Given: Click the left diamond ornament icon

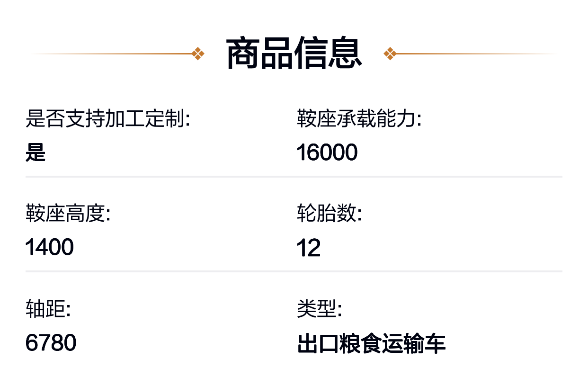Looking at the screenshot, I should point(198,54).
